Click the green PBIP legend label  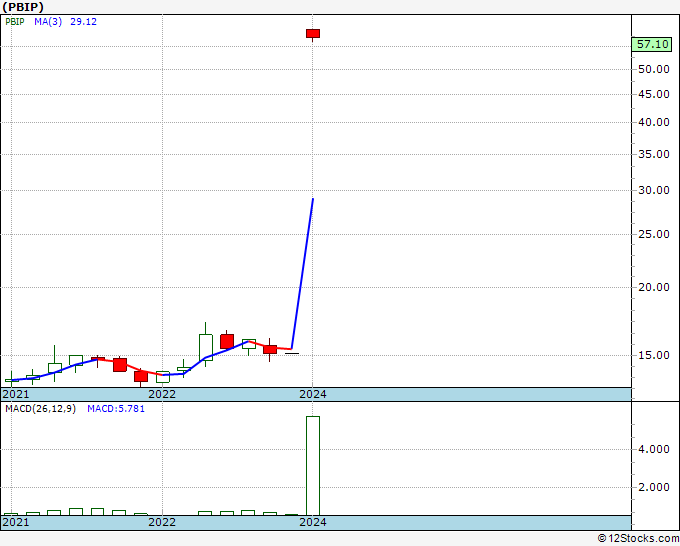pos(15,22)
